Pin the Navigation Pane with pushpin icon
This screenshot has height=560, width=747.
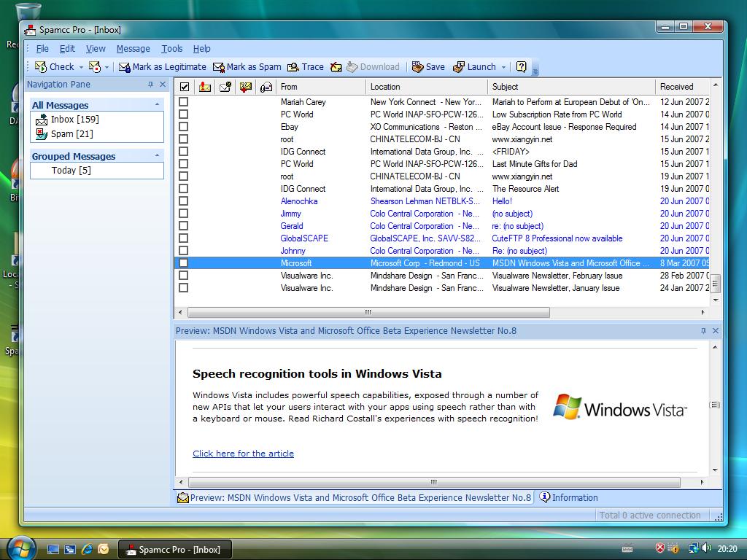click(x=150, y=85)
